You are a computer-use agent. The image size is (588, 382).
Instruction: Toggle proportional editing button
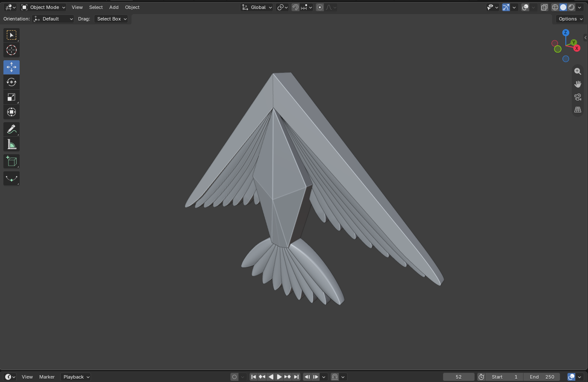pyautogui.click(x=320, y=7)
